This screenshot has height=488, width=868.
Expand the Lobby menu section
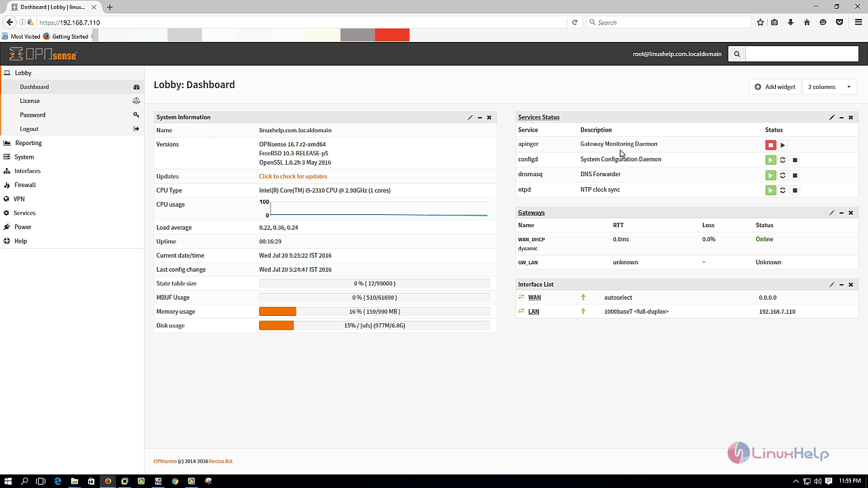click(72, 73)
